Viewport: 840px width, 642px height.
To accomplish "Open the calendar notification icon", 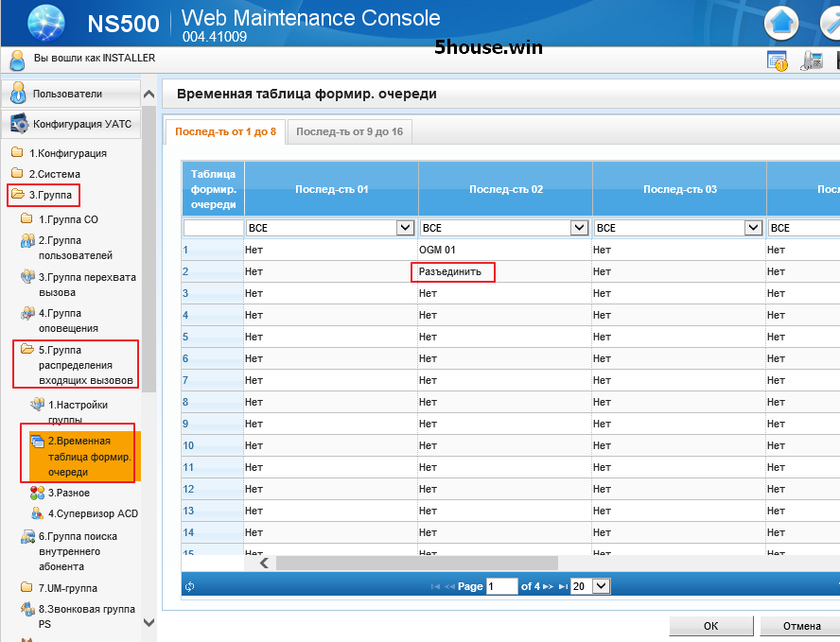I will [777, 61].
